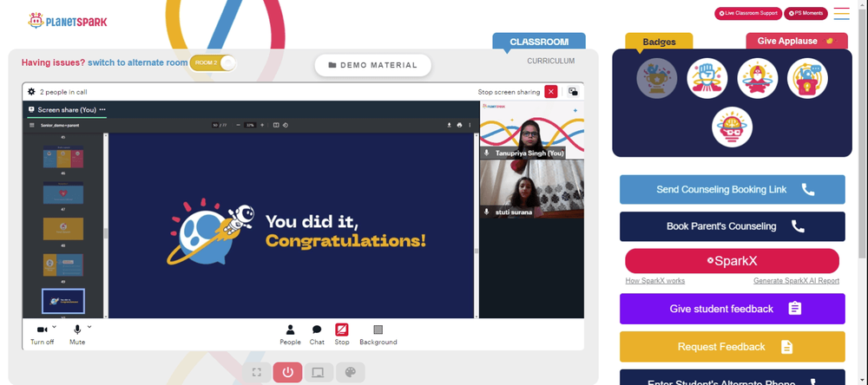The image size is (868, 385).
Task: Open the call settings gear icon
Action: click(x=31, y=92)
